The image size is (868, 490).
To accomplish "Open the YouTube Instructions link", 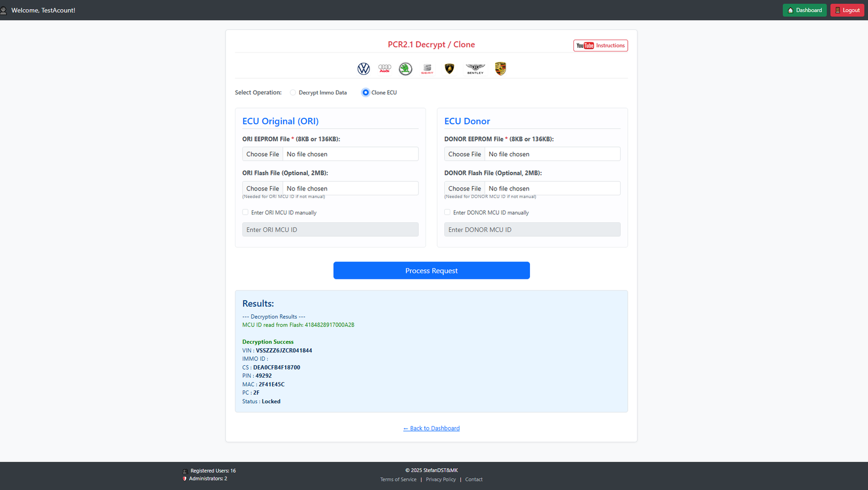I will [x=601, y=46].
